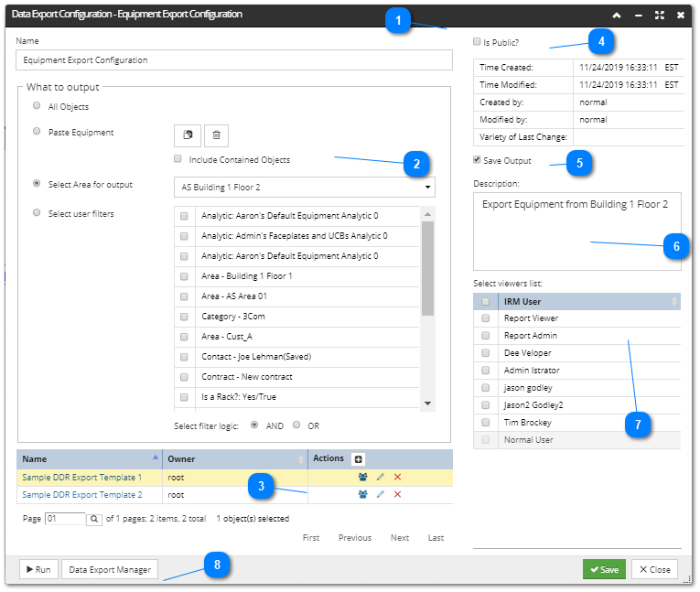Click the add template plus icon in Actions
The height and width of the screenshot is (592, 700).
[x=358, y=459]
